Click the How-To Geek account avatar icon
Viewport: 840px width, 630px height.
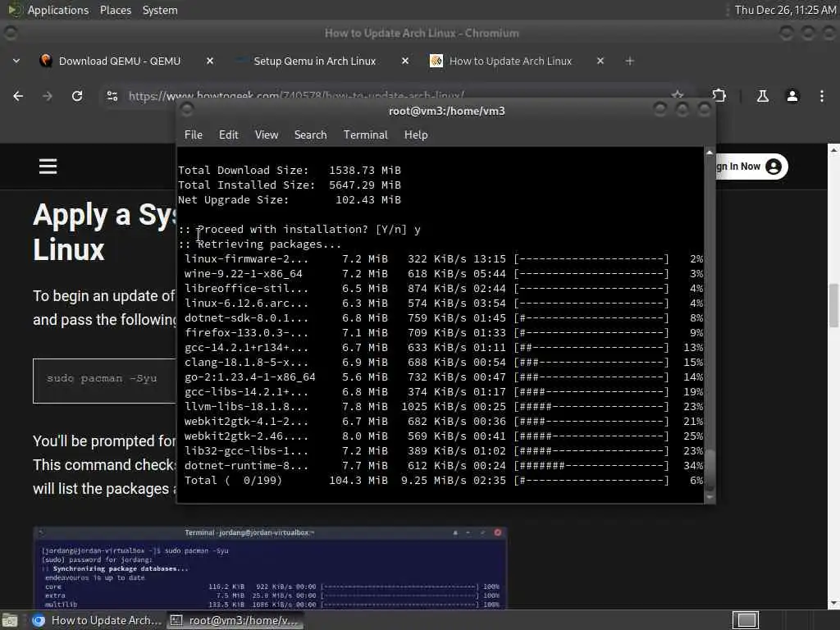774,167
